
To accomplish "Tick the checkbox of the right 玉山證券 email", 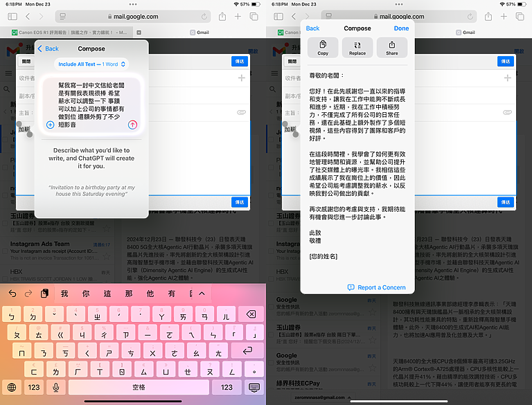I will coord(271,335).
